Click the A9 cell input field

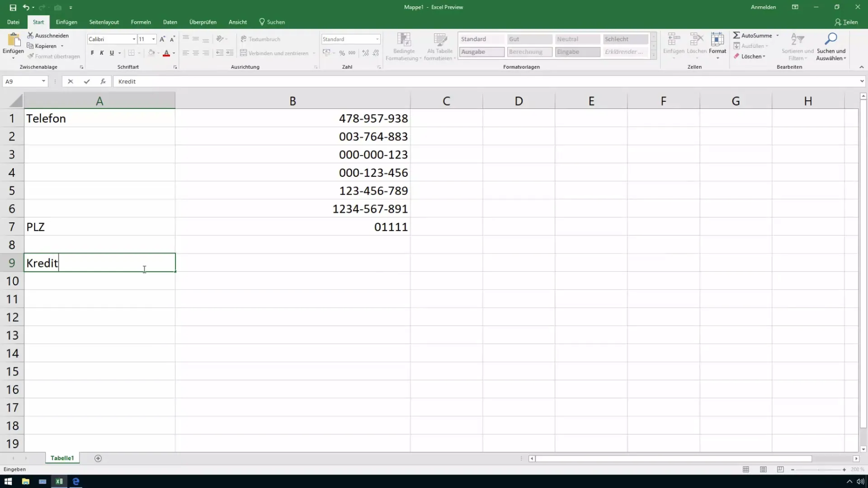click(x=99, y=263)
